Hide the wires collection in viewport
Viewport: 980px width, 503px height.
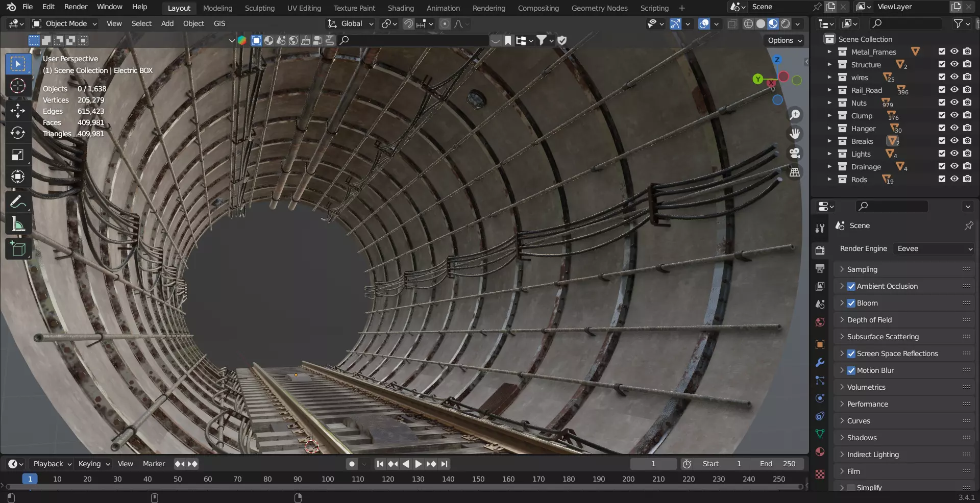[954, 77]
